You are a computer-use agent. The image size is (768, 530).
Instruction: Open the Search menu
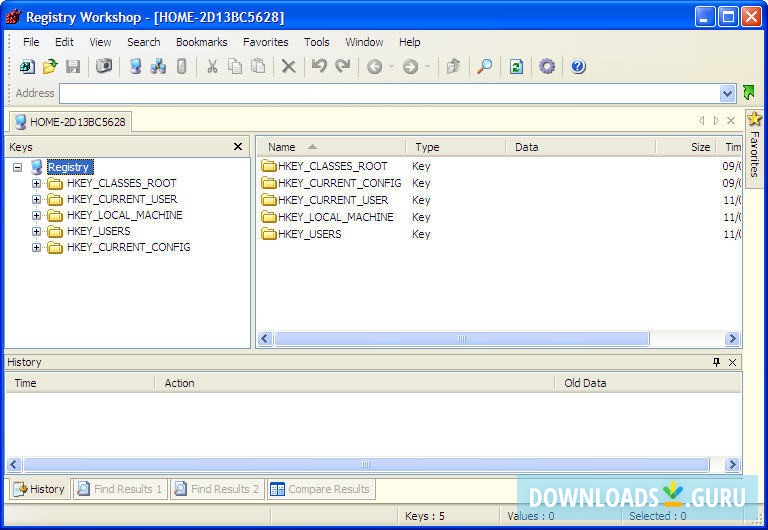[x=144, y=42]
